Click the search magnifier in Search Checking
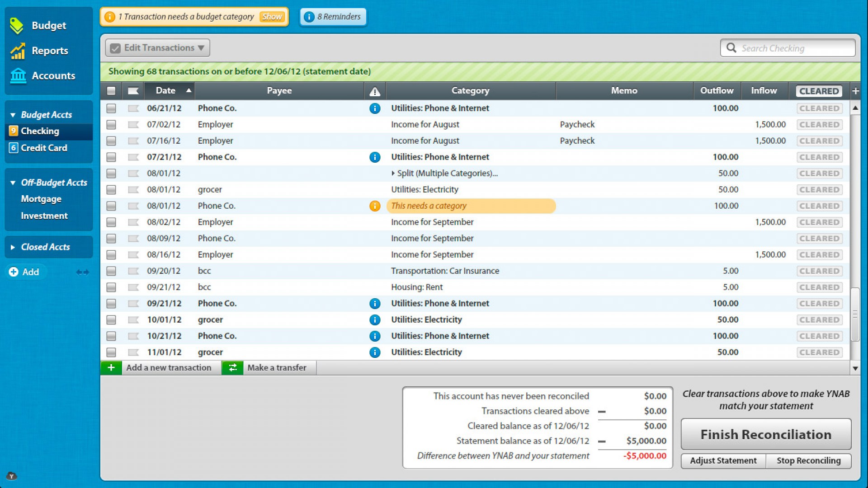The image size is (868, 488). (731, 48)
